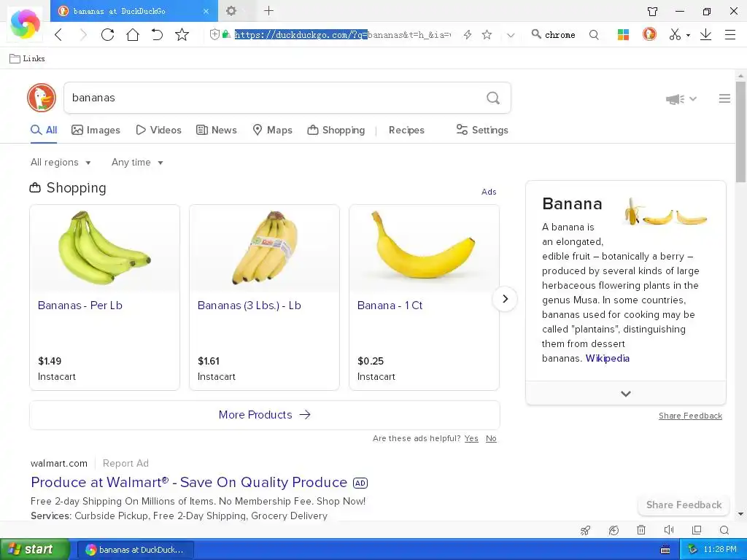Screen dimensions: 747x560
Task: Switch to the Videos tab
Action: pos(158,130)
